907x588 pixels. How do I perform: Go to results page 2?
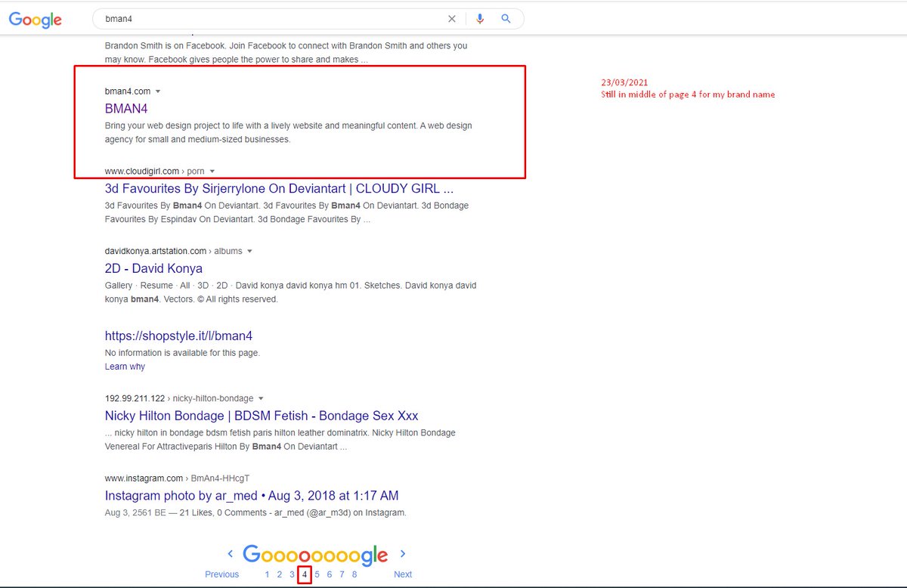[280, 574]
